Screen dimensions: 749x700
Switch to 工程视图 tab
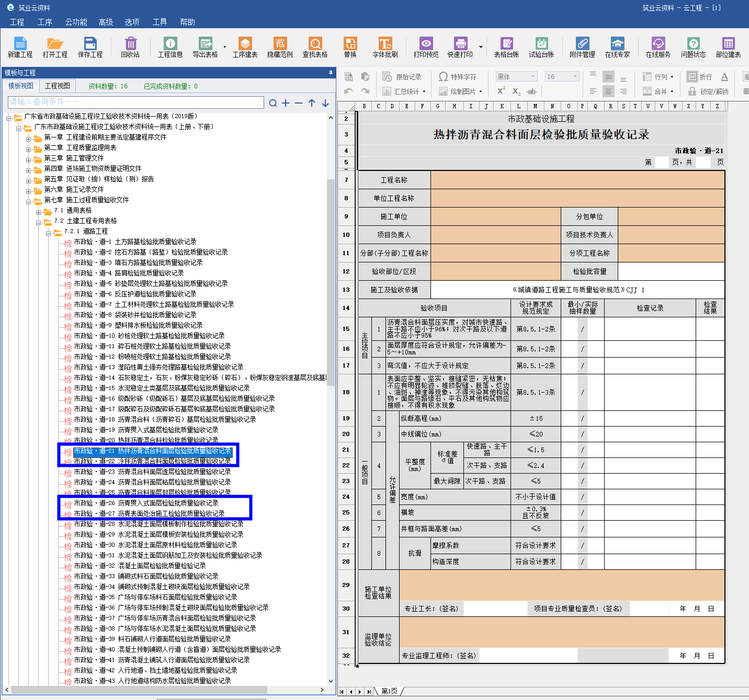coord(58,86)
